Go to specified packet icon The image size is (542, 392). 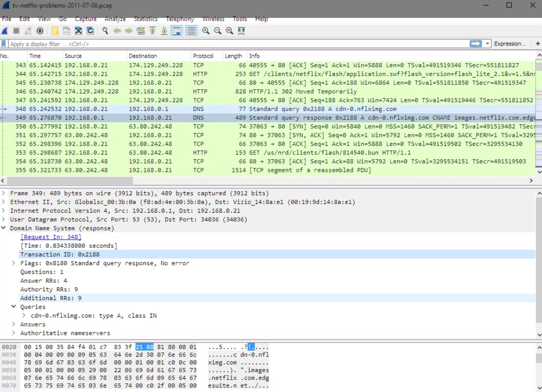(141, 31)
